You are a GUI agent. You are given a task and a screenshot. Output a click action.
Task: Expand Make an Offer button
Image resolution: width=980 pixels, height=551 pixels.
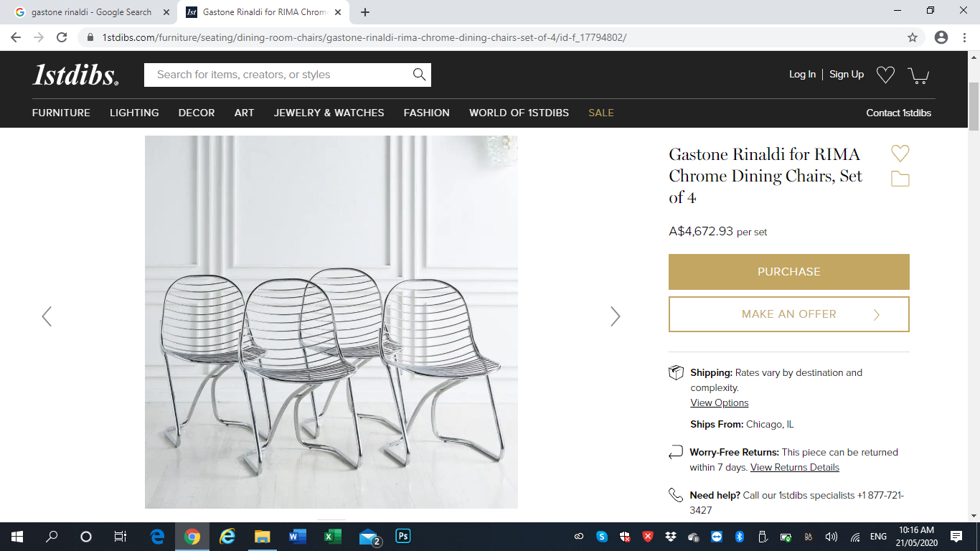coord(788,314)
